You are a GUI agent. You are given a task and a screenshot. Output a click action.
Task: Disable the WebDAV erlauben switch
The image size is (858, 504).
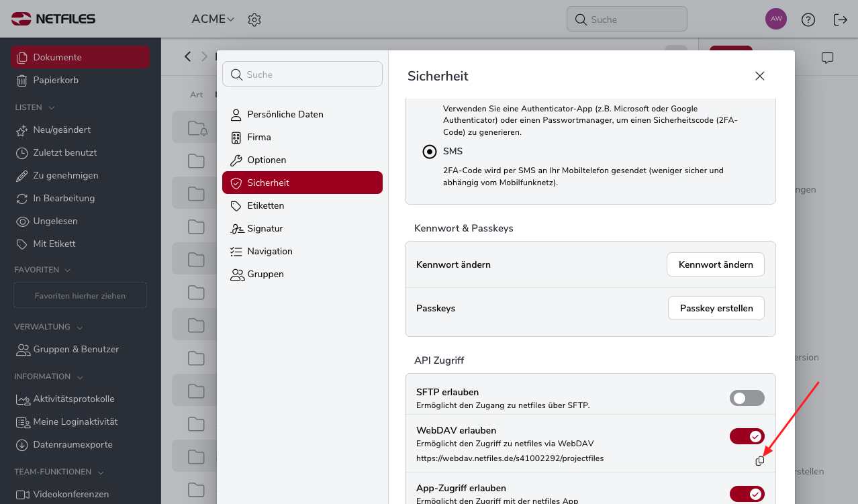click(x=747, y=436)
